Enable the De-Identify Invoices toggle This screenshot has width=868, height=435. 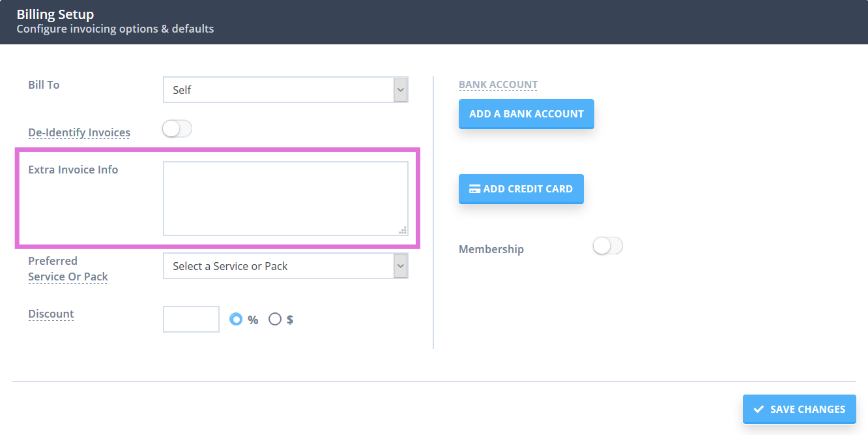coord(177,128)
